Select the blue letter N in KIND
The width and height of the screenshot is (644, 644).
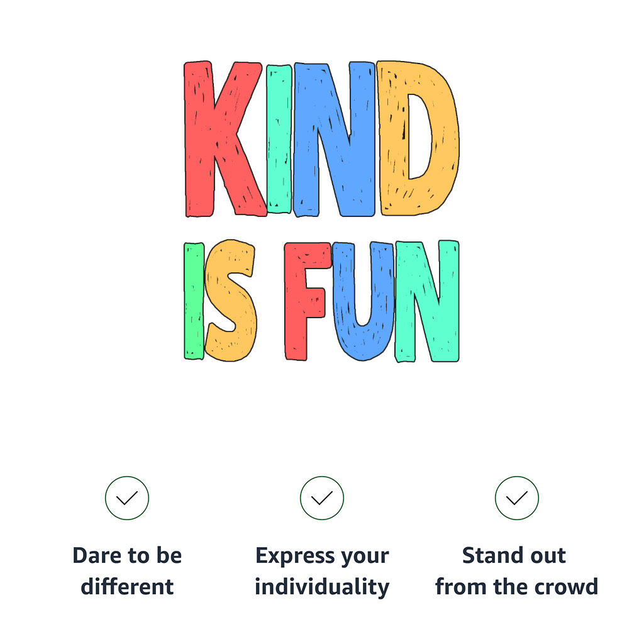click(x=335, y=139)
